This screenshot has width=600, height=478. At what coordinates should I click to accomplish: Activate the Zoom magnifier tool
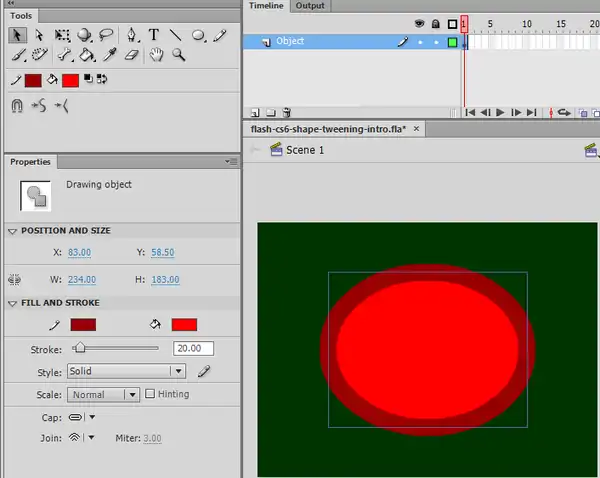(178, 56)
